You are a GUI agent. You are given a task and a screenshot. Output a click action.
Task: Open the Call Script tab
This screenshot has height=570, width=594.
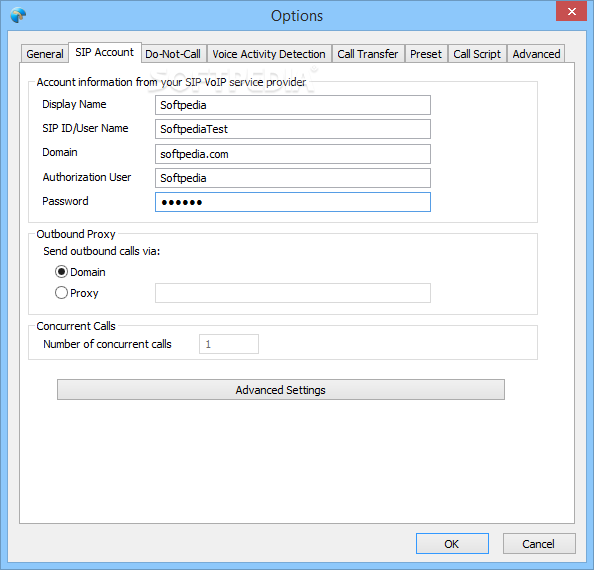(x=477, y=54)
